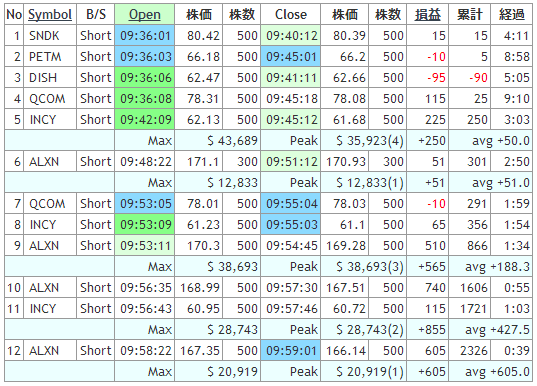Select the loss value -95
The width and height of the screenshot is (537, 386).
pyautogui.click(x=427, y=78)
